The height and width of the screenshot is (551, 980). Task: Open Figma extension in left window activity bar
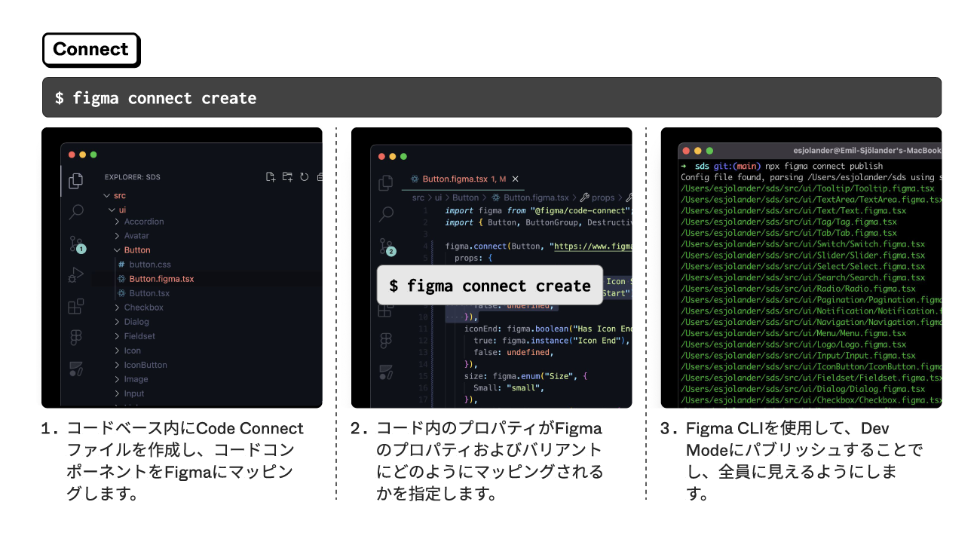coord(75,338)
